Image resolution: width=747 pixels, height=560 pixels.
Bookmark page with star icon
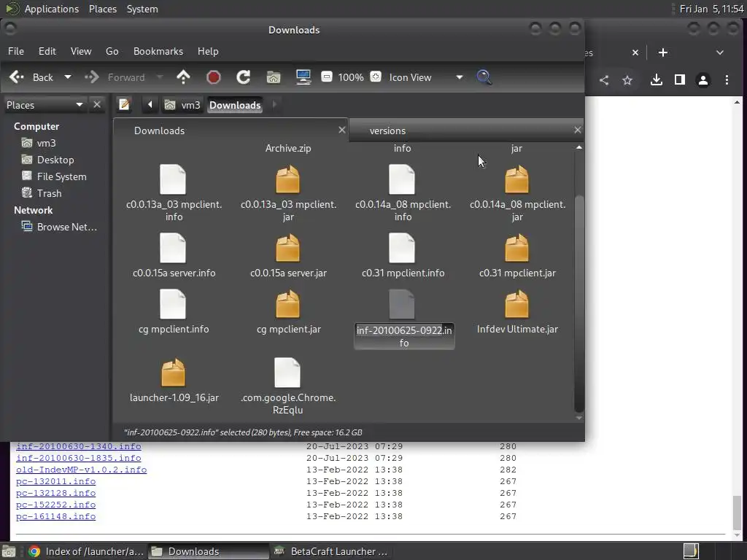(x=627, y=80)
